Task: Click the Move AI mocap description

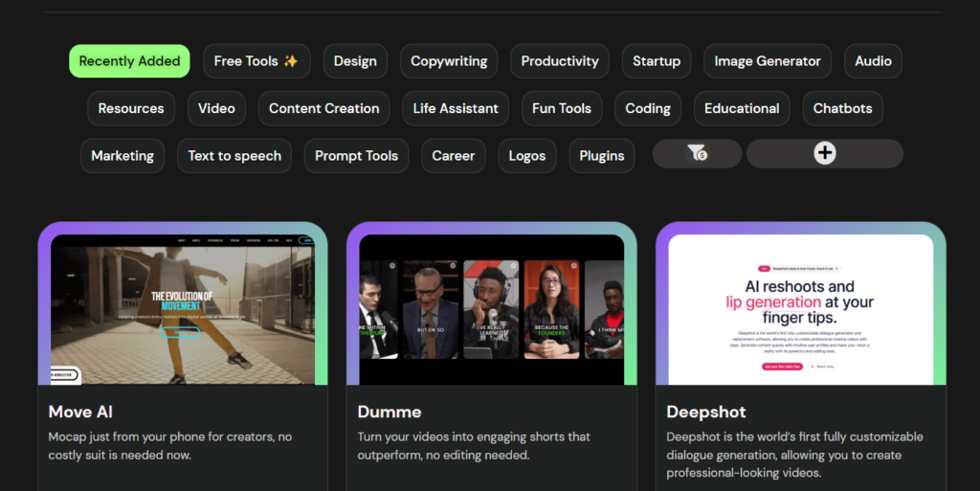Action: [170, 446]
